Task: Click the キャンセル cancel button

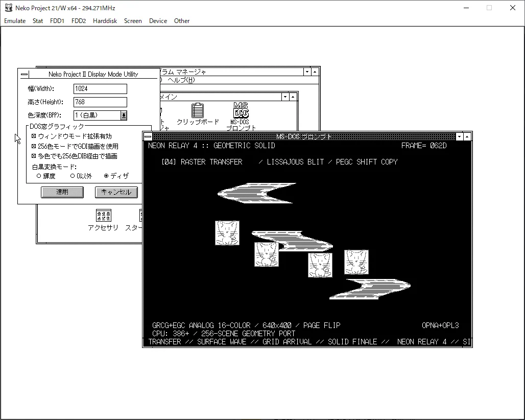Action: tap(116, 192)
